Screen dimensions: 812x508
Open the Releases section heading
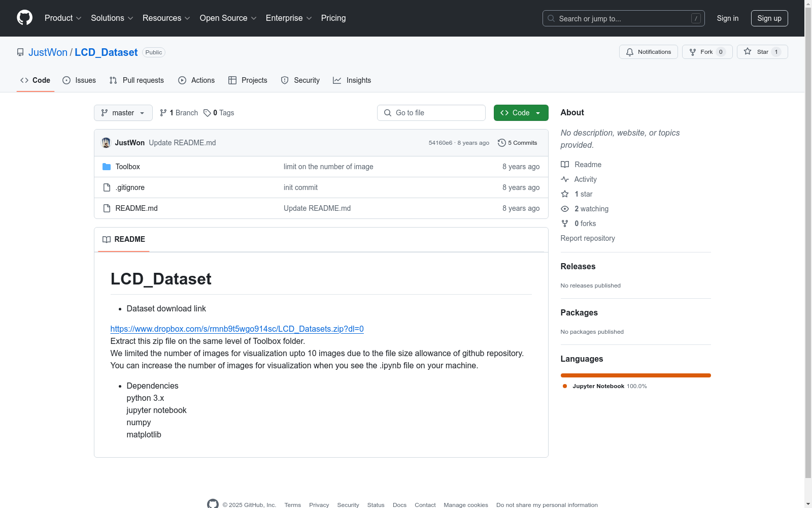(x=578, y=266)
